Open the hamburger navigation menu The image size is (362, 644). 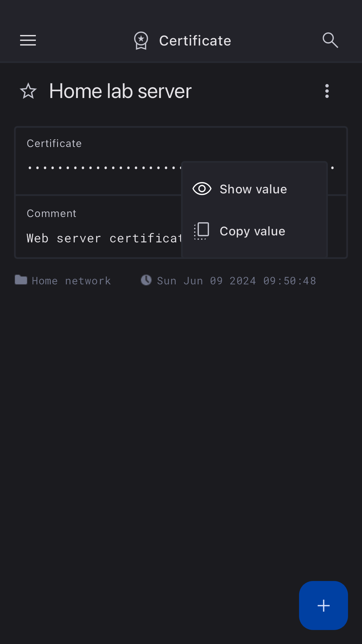pyautogui.click(x=28, y=40)
